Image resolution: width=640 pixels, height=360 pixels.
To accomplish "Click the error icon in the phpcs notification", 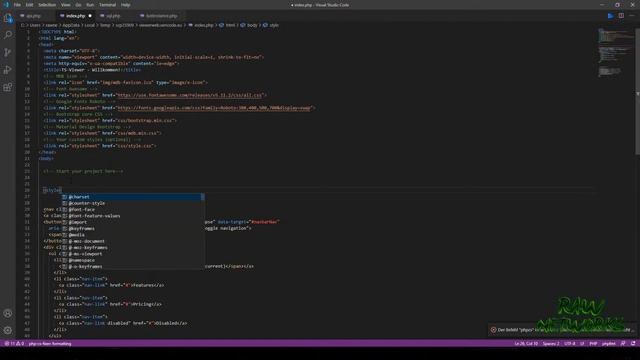I will (x=493, y=330).
